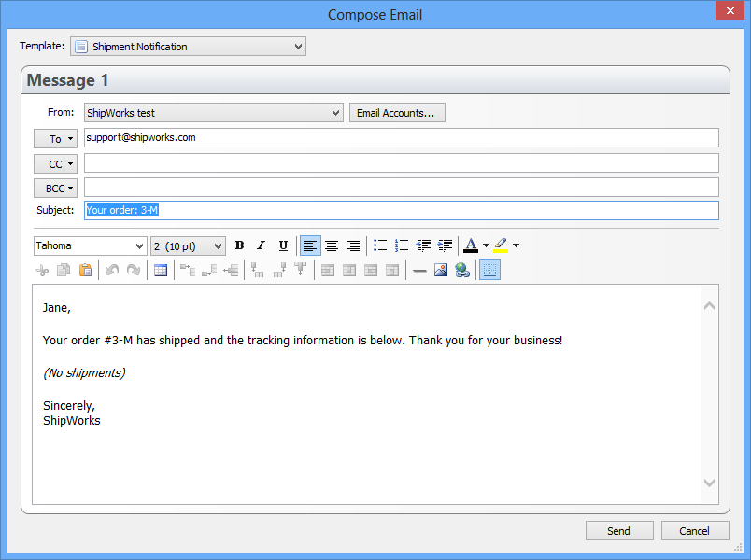Insert a hyperlink with the globe icon
The height and width of the screenshot is (560, 751).
[462, 271]
